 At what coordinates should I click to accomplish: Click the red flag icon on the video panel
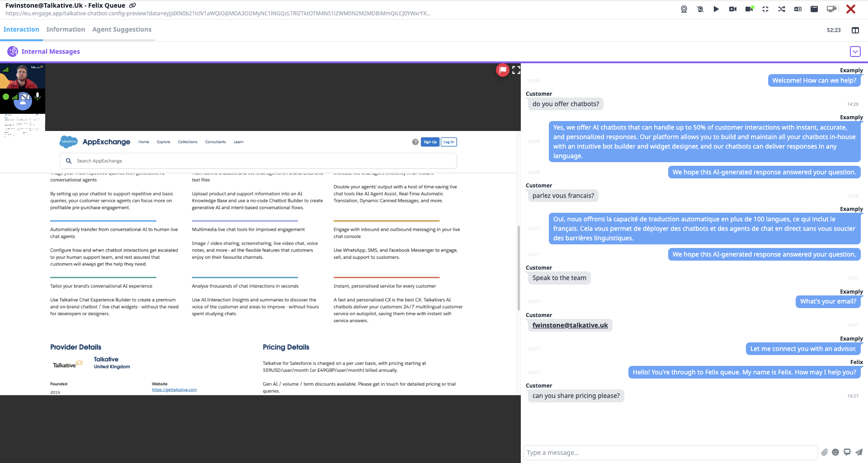pyautogui.click(x=502, y=70)
